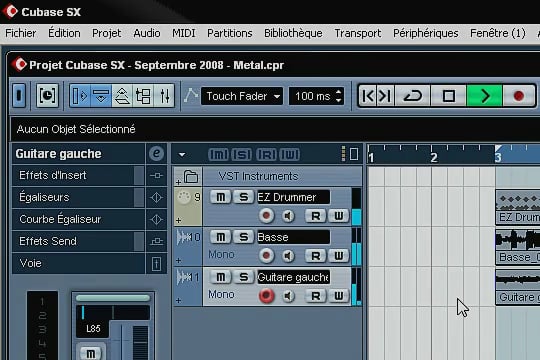Toggle the Inspector show button

coord(80,95)
